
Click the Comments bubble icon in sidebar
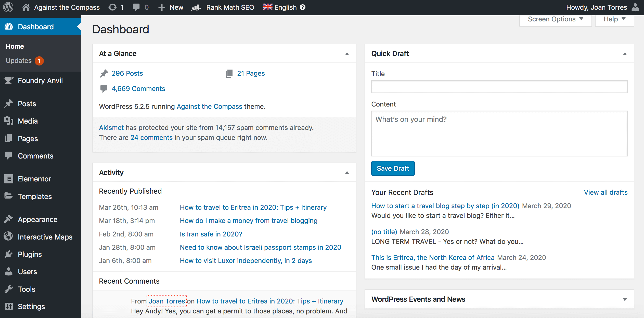(8, 156)
